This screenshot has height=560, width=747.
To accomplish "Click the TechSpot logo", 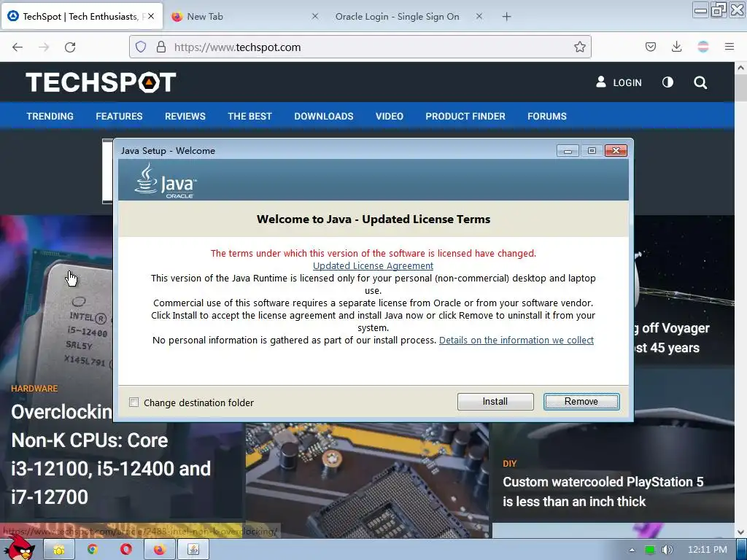I will (x=101, y=82).
